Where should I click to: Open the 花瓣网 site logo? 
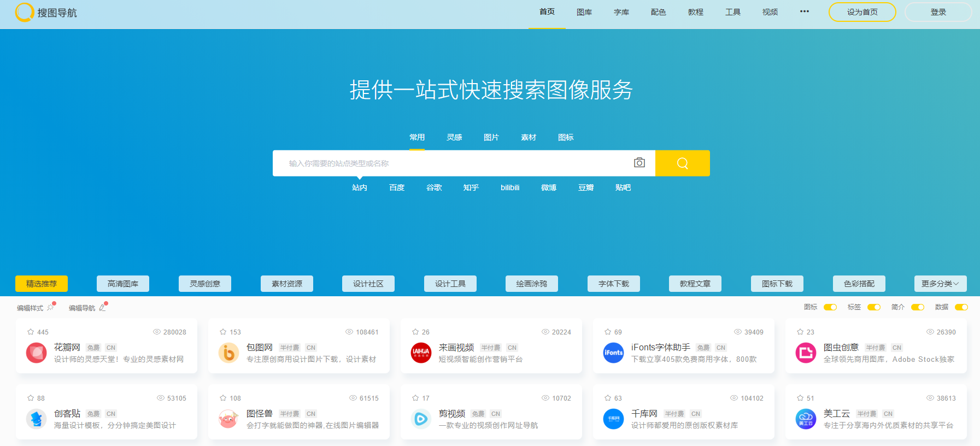click(x=37, y=353)
